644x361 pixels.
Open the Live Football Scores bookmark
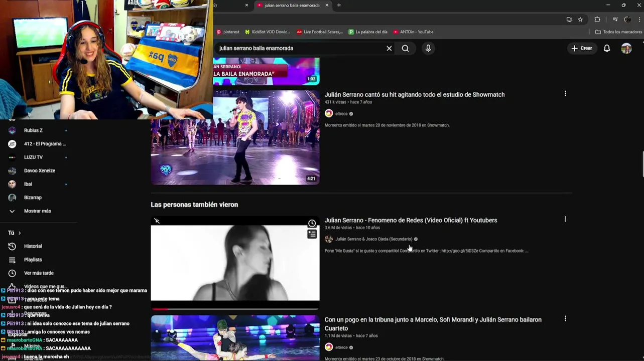point(320,32)
